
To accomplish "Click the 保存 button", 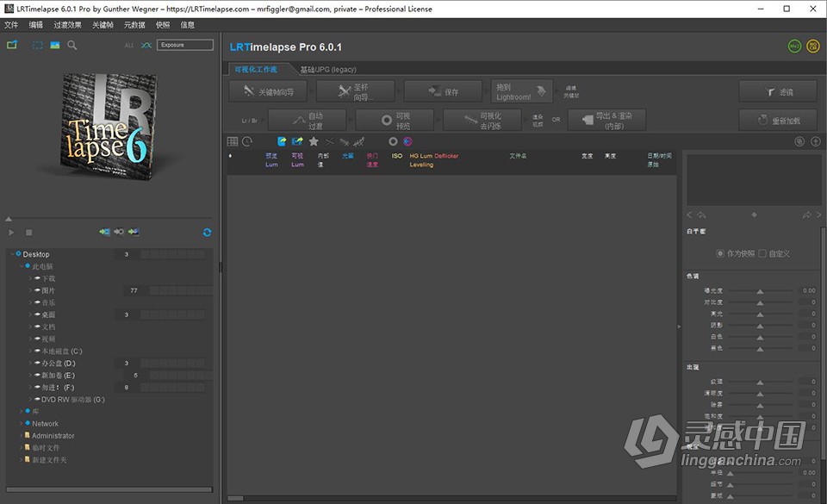I will click(443, 91).
